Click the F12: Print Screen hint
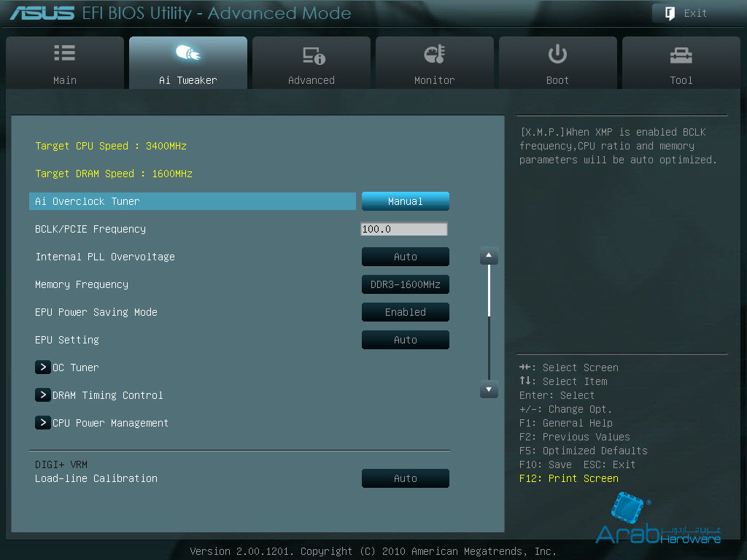The height and width of the screenshot is (560, 747). [x=569, y=478]
